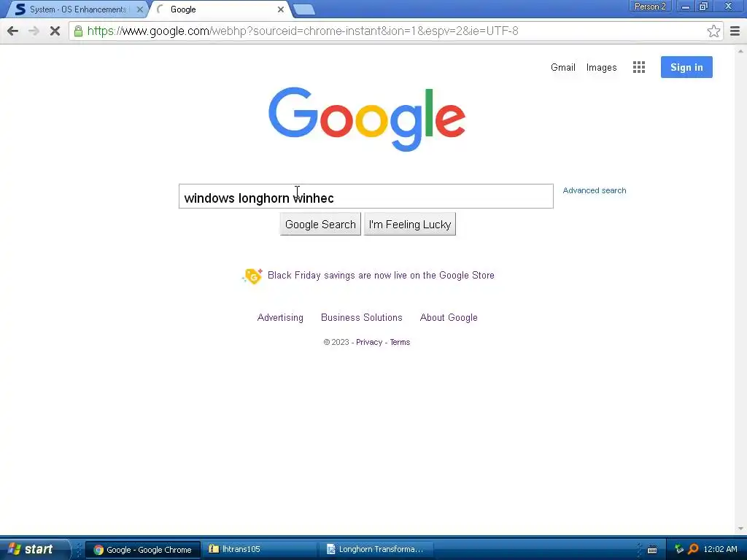Viewport: 747px width, 560px height.
Task: Focus the Google search box
Action: point(366,196)
